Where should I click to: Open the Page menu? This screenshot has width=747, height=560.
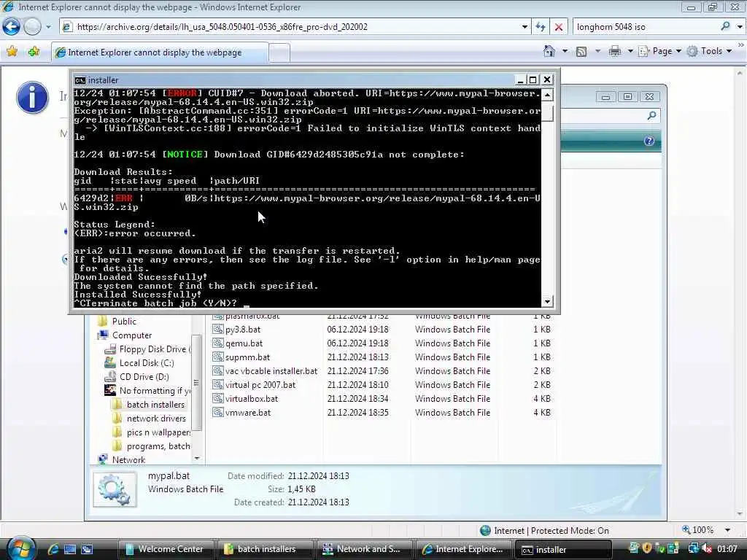pyautogui.click(x=659, y=51)
